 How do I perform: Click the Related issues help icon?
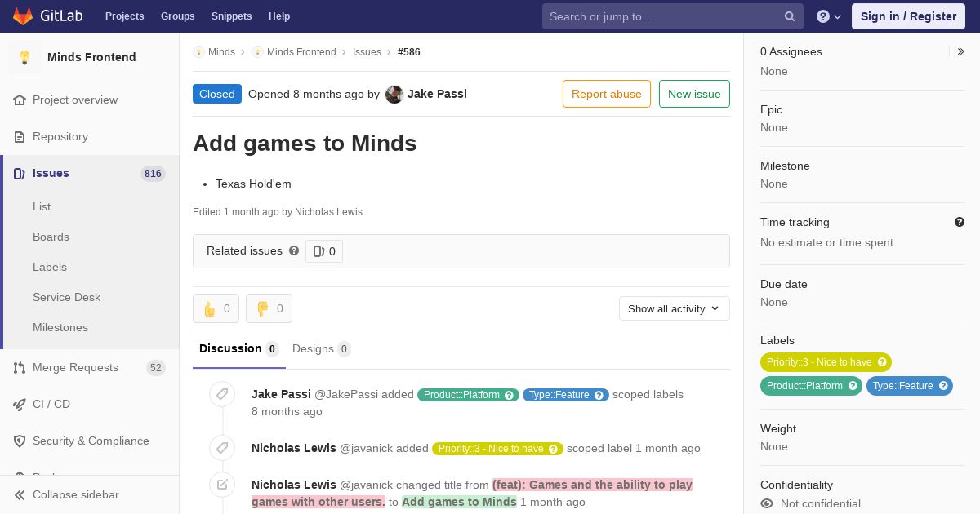(294, 250)
